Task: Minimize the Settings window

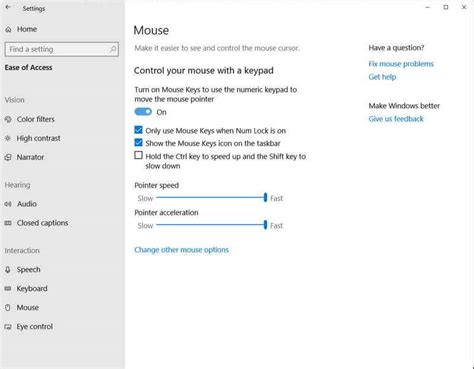Action: click(428, 7)
